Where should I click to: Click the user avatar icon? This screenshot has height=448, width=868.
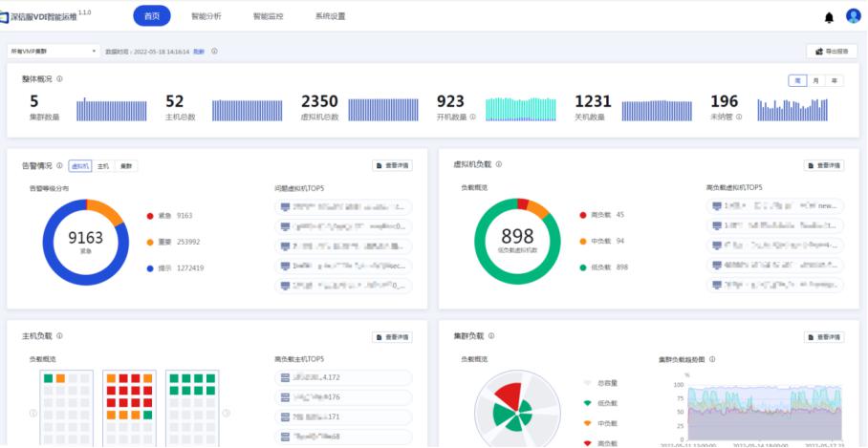tap(854, 16)
